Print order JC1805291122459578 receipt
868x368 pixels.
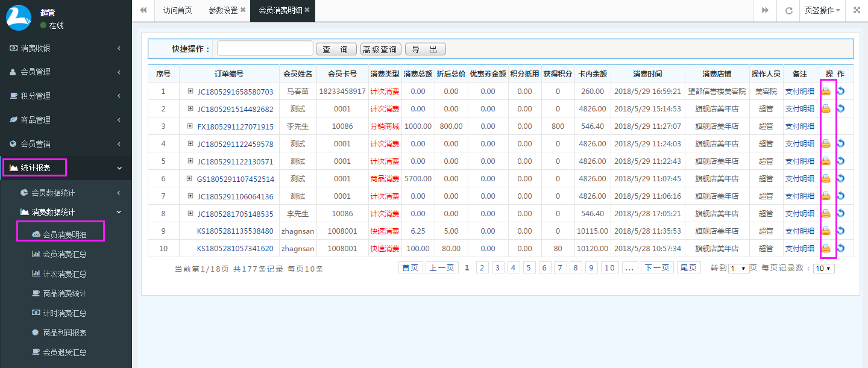(x=826, y=144)
